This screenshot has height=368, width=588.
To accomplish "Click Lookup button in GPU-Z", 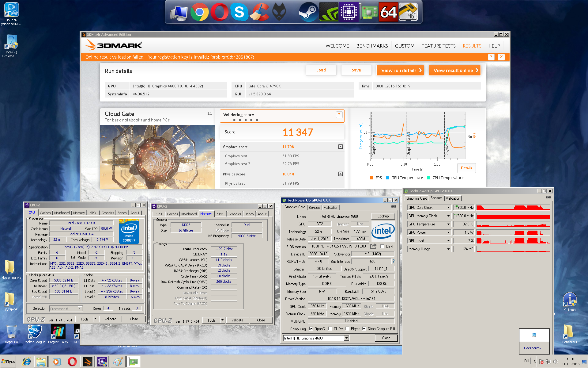I will (x=383, y=216).
